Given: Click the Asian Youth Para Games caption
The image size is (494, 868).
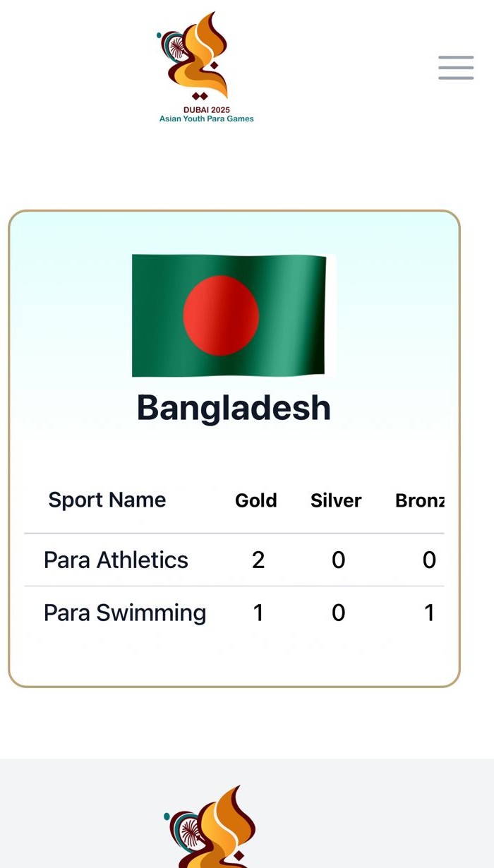Looking at the screenshot, I should 206,119.
